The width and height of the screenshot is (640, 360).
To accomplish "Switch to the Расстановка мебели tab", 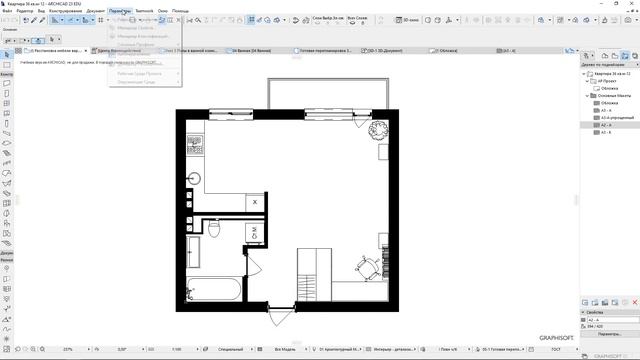I will (x=56, y=51).
